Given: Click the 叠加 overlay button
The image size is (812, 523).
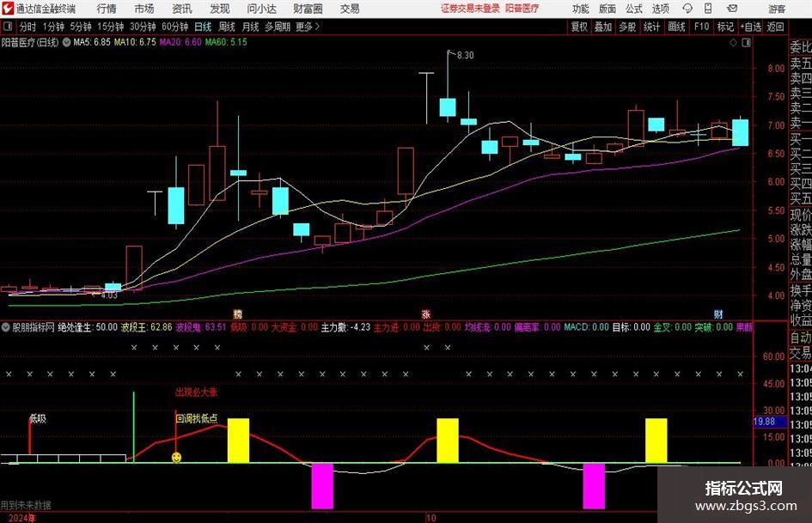Looking at the screenshot, I should pos(603,27).
